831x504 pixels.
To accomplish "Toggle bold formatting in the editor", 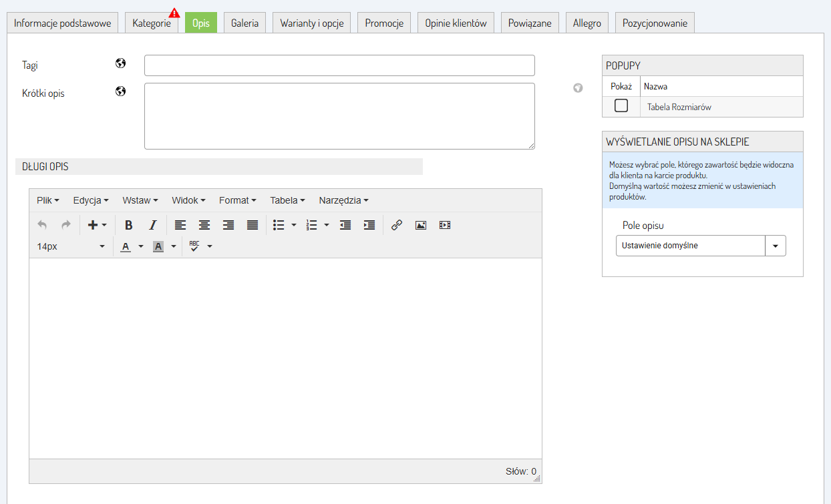I will (129, 226).
